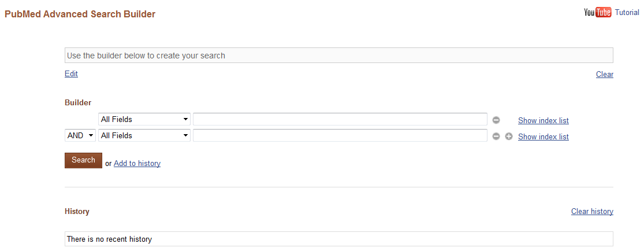Open the AND boolean operator dropdown

click(80, 135)
